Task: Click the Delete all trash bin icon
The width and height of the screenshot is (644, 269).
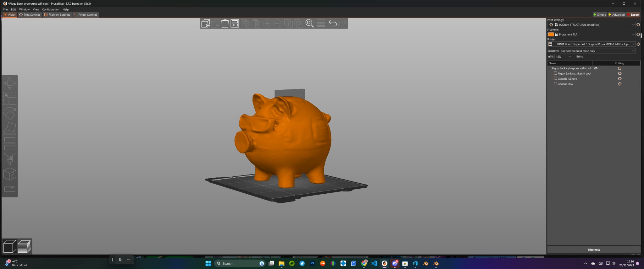Action: pyautogui.click(x=225, y=24)
